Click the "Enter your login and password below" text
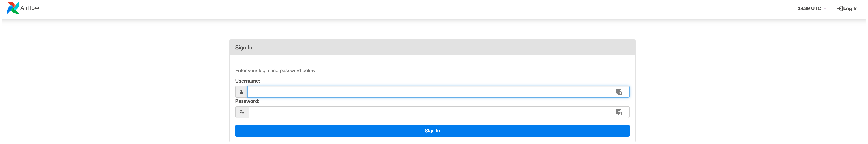The image size is (868, 144). point(276,71)
